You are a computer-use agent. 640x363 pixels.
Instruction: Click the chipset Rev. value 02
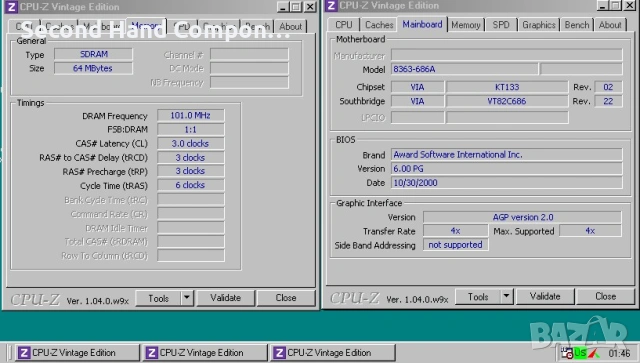pyautogui.click(x=608, y=87)
